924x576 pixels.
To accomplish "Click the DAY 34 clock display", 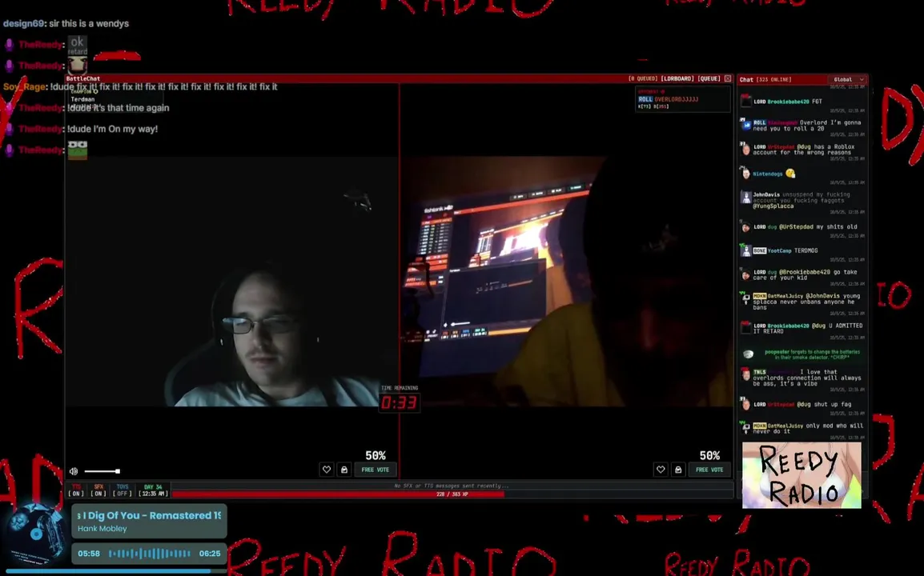I will (153, 490).
